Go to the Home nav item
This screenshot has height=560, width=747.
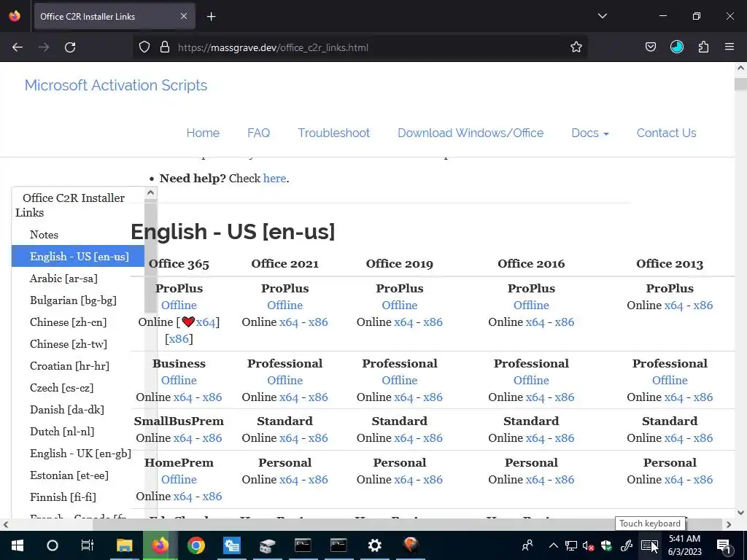pyautogui.click(x=203, y=133)
